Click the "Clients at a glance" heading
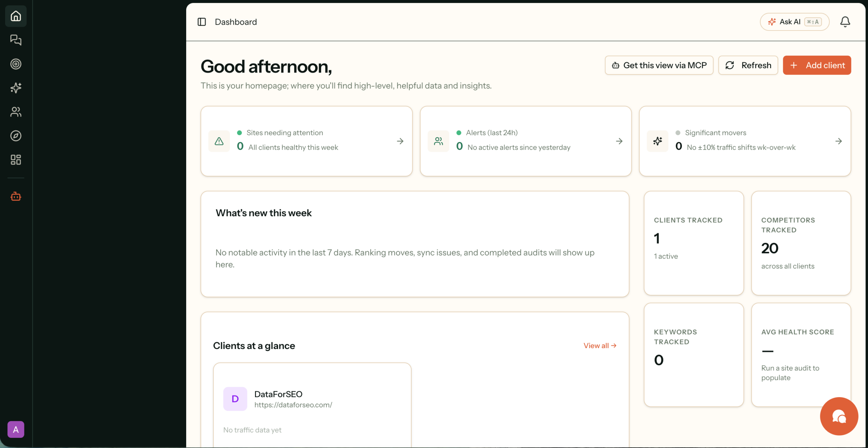This screenshot has height=448, width=868. point(254,346)
